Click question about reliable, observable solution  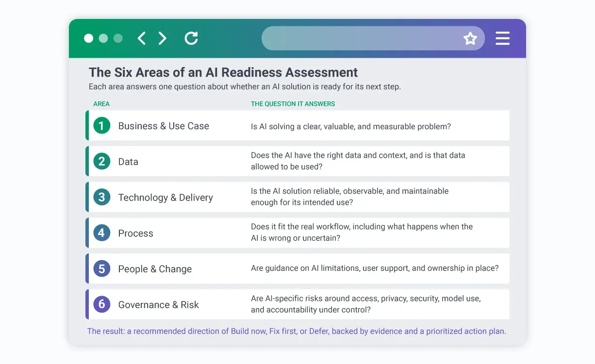(x=350, y=197)
